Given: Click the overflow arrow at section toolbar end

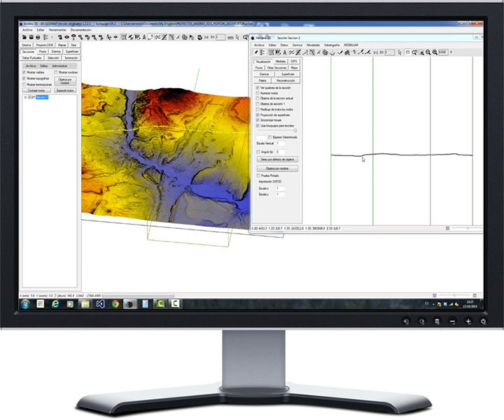Looking at the screenshot, I should pyautogui.click(x=451, y=52).
